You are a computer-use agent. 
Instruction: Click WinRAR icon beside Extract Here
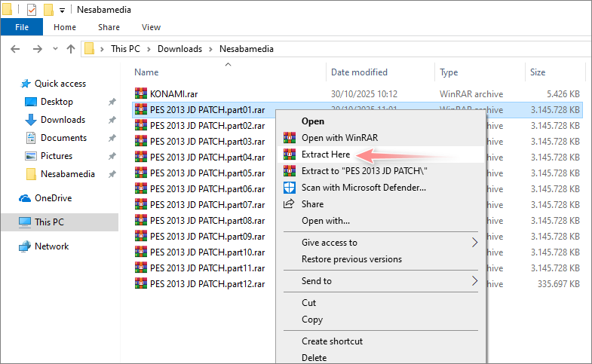[x=290, y=154]
